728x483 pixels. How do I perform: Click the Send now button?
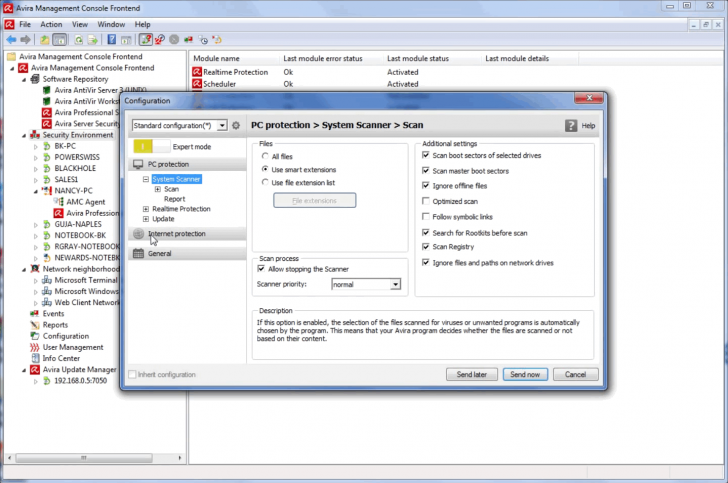[x=525, y=374]
